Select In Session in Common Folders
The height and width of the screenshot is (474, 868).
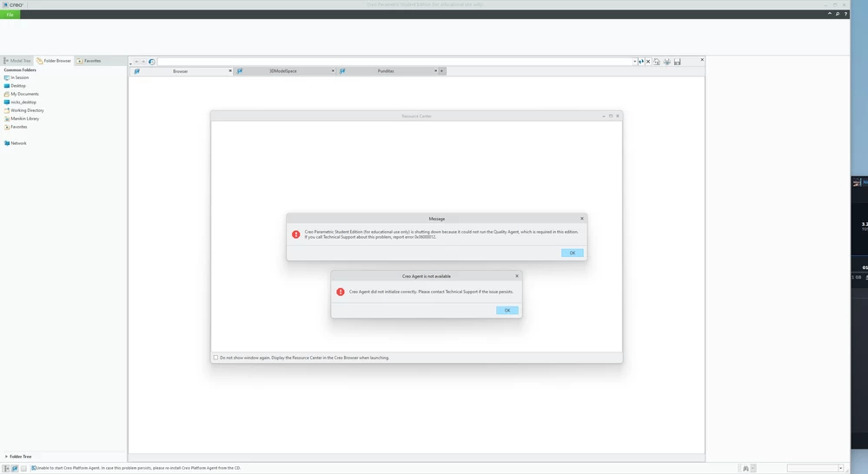tap(17, 77)
